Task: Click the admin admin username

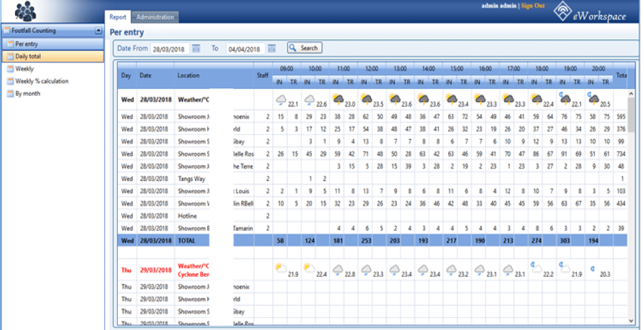Action: [499, 6]
